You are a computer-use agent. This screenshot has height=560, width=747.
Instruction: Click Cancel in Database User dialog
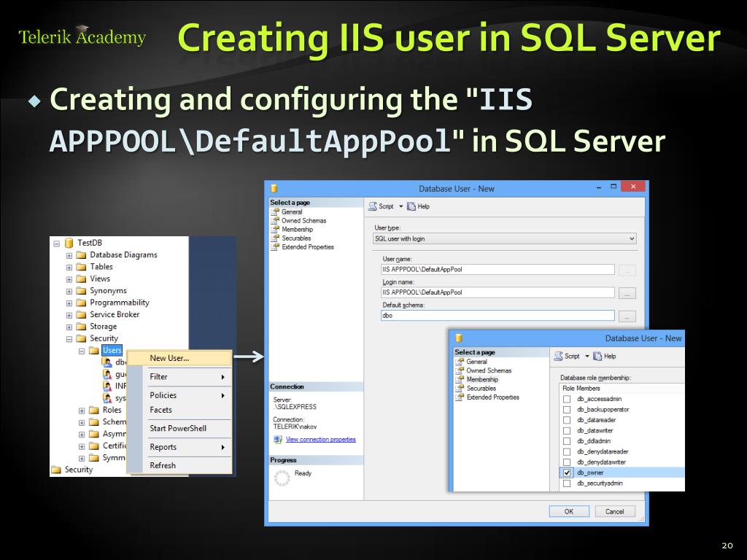[614, 511]
